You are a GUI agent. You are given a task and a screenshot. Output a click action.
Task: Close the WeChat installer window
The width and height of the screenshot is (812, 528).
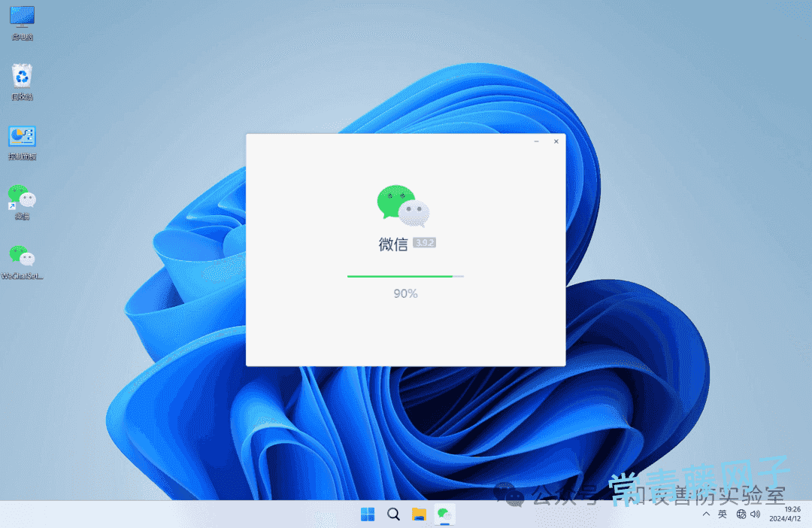pos(556,141)
